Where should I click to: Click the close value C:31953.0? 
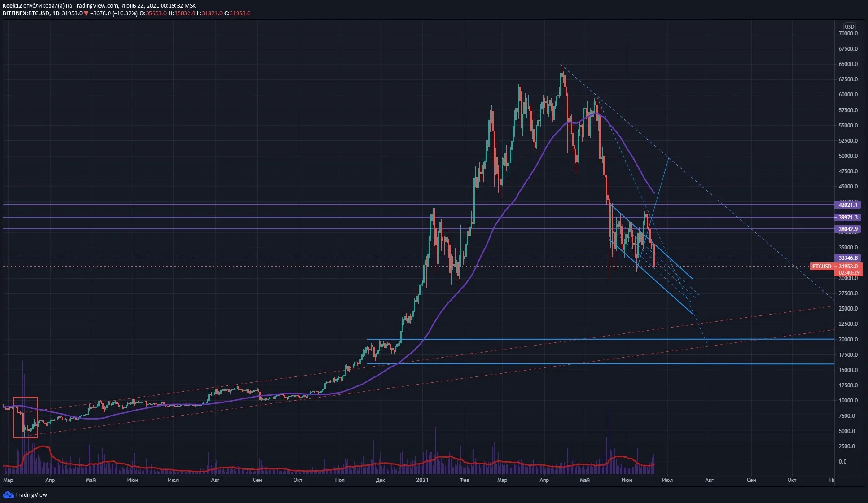click(237, 13)
